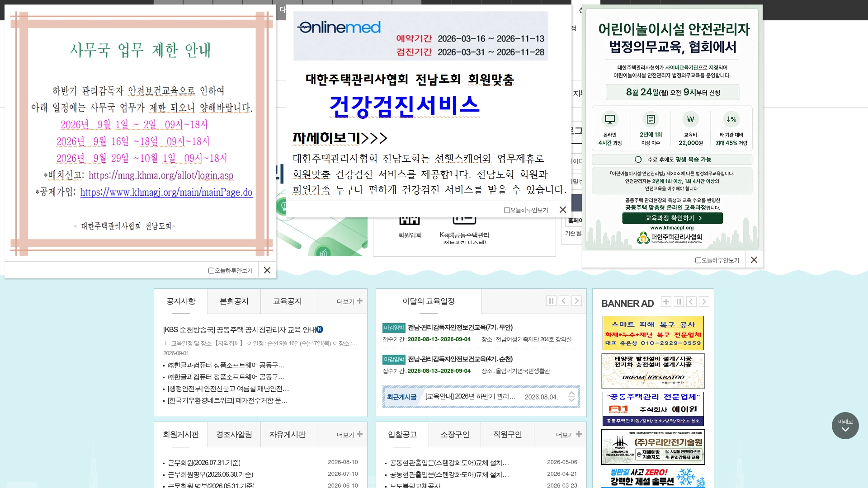The width and height of the screenshot is (868, 488).
Task: Open the 스마트 피해 복구 공사 banner
Action: tap(653, 333)
